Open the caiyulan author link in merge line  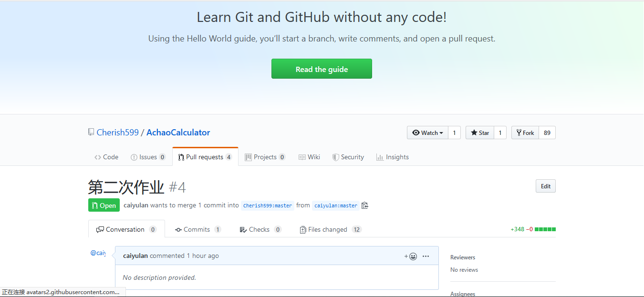(136, 205)
